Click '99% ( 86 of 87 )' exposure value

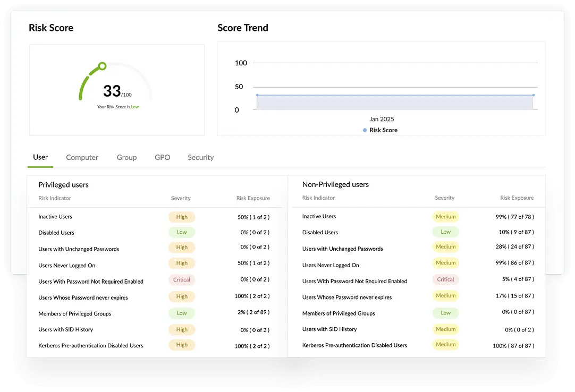coord(515,262)
